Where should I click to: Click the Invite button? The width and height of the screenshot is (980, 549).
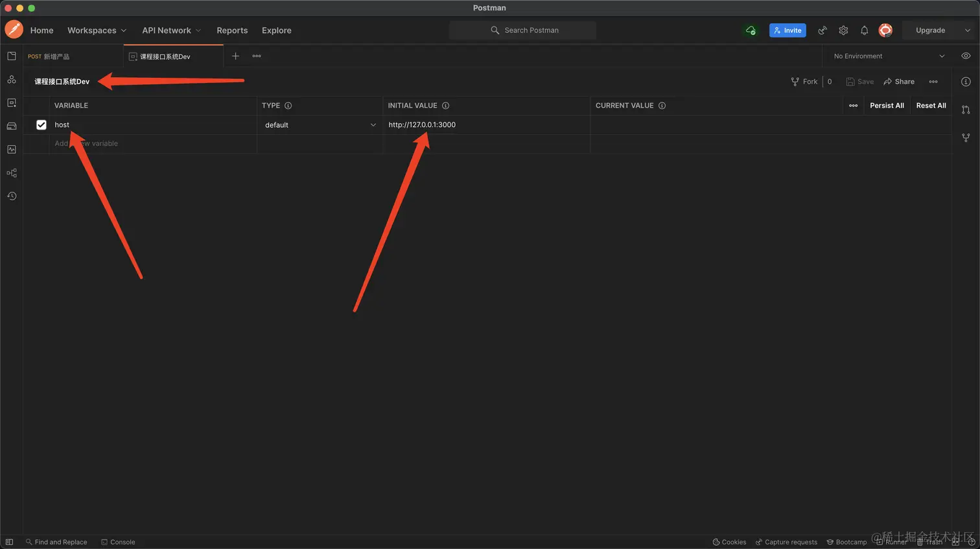[x=787, y=30]
